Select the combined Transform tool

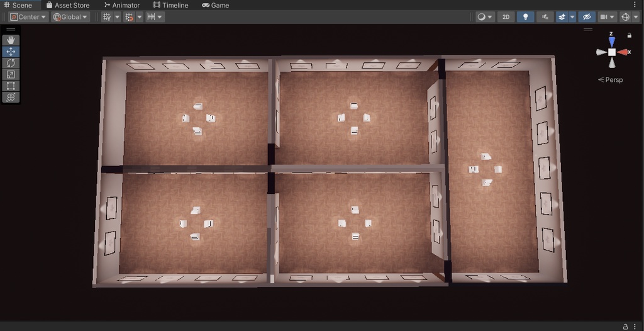point(11,98)
